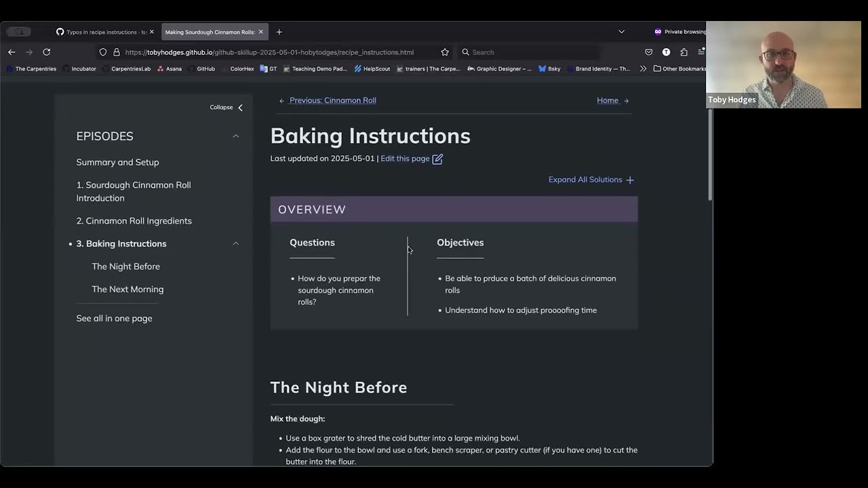Open the HelpScout bookmark
The image size is (868, 488).
(372, 68)
